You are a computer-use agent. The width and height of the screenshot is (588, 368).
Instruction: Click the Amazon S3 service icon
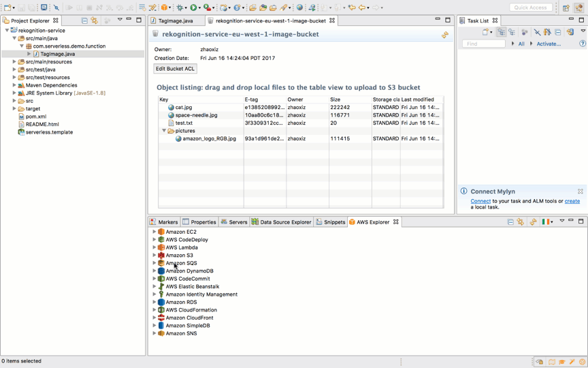[161, 256]
